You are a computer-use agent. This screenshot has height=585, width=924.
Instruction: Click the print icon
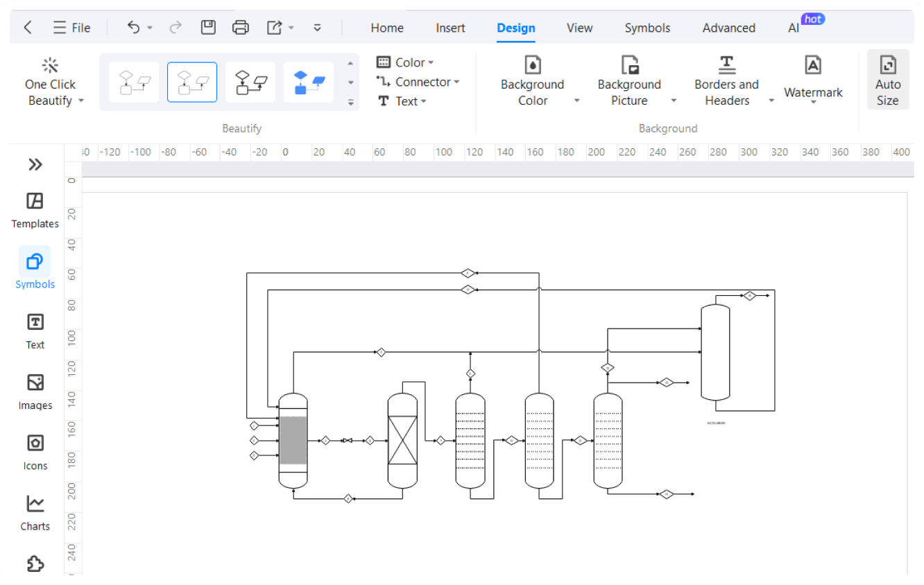coord(240,28)
